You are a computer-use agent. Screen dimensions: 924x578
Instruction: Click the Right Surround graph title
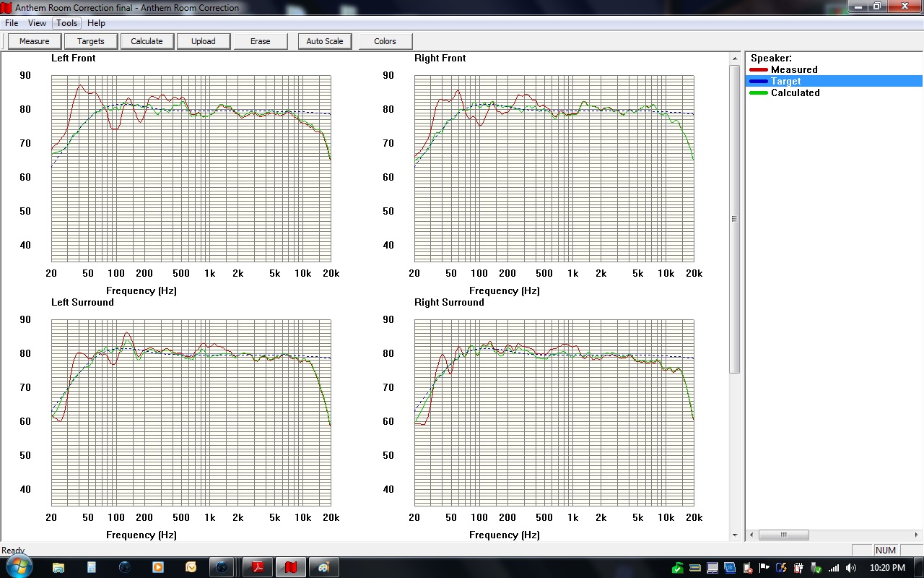[x=449, y=303]
